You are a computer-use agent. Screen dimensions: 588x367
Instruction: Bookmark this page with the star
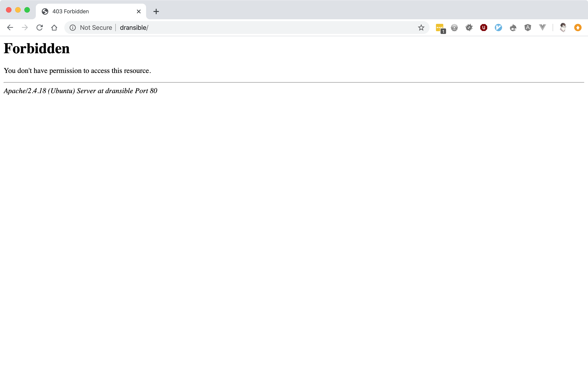click(421, 28)
